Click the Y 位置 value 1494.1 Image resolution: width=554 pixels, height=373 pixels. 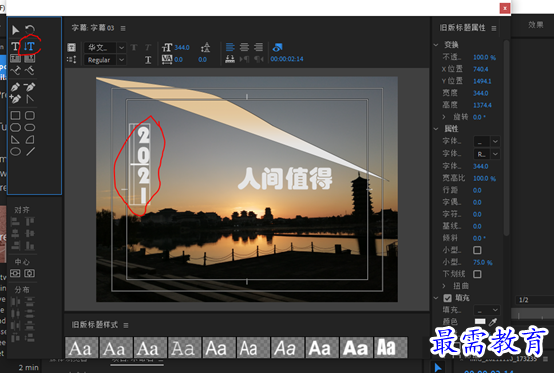pos(482,81)
